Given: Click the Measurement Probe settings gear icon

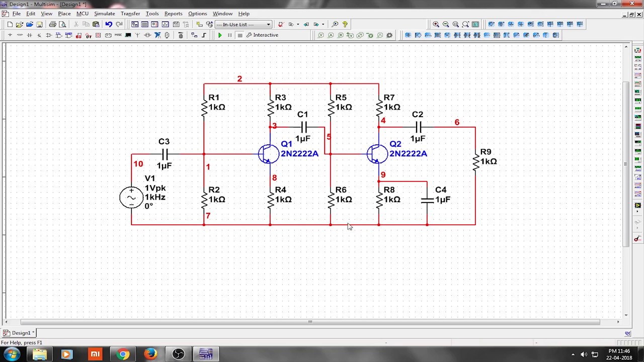Looking at the screenshot, I should pos(389,35).
